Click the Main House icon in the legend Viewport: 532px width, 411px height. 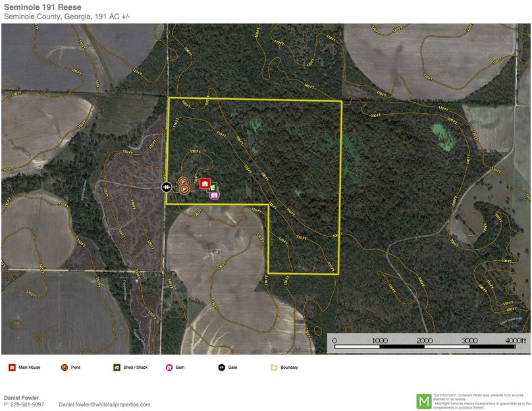pos(12,368)
